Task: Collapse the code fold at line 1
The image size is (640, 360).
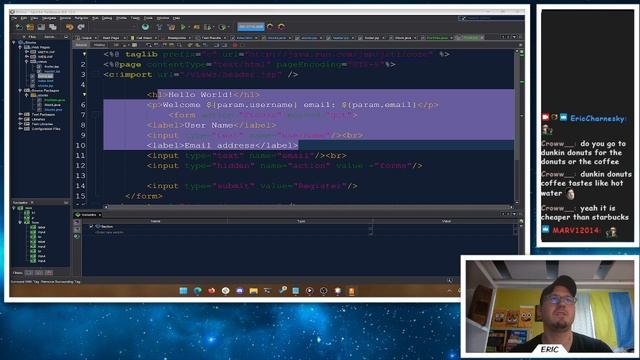Action: point(84,54)
